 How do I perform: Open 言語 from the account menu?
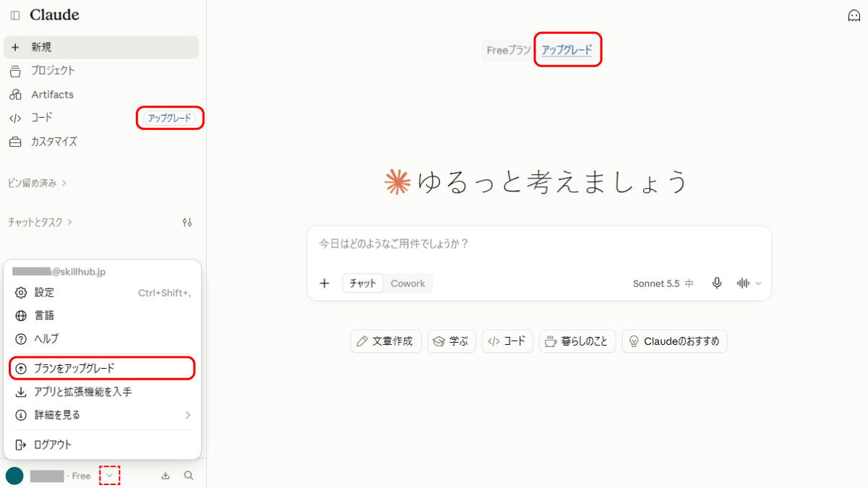(102, 316)
